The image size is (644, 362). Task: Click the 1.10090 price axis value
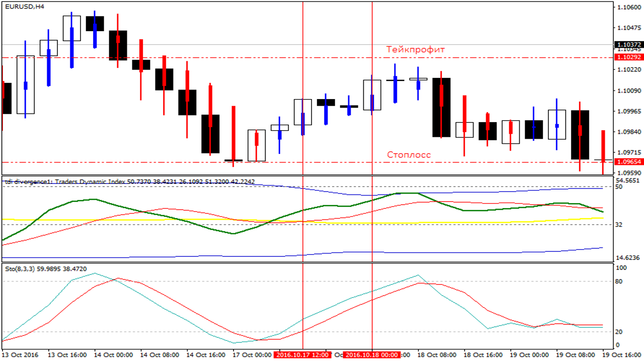628,91
